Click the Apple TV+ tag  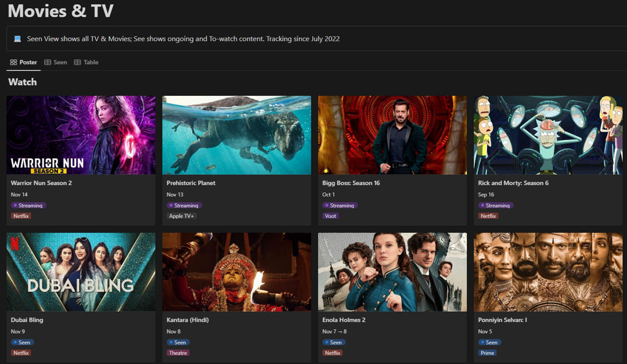181,216
